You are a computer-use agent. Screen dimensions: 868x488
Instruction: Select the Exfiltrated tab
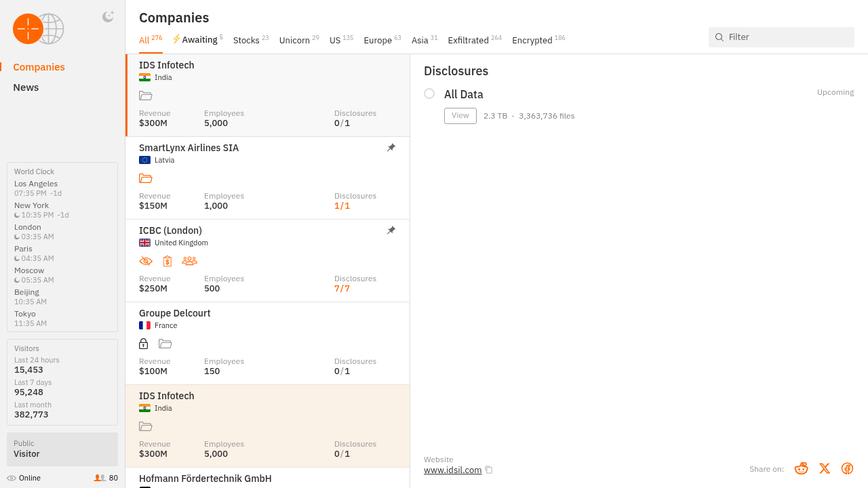coord(475,40)
